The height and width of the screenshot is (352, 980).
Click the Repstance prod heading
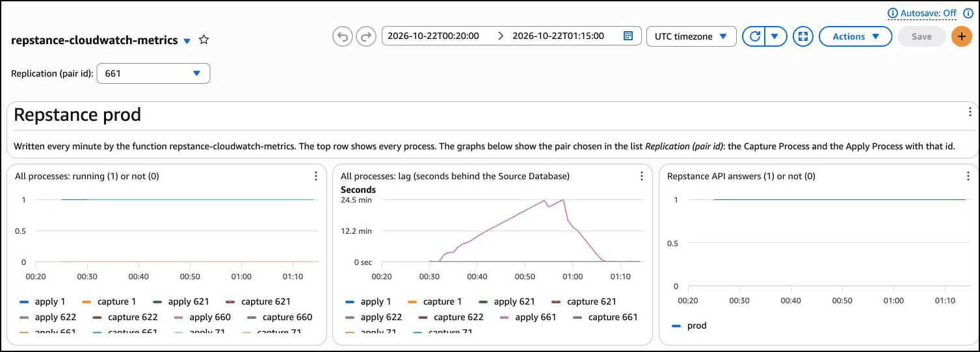pyautogui.click(x=77, y=115)
